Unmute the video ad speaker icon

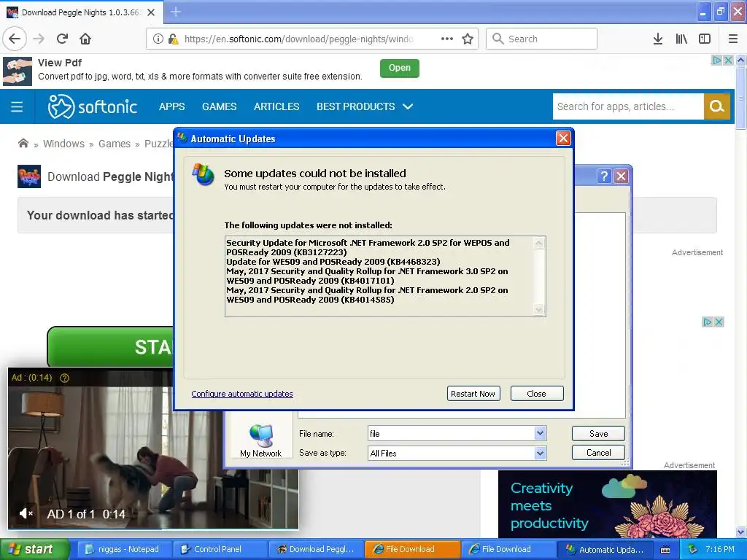coord(26,513)
